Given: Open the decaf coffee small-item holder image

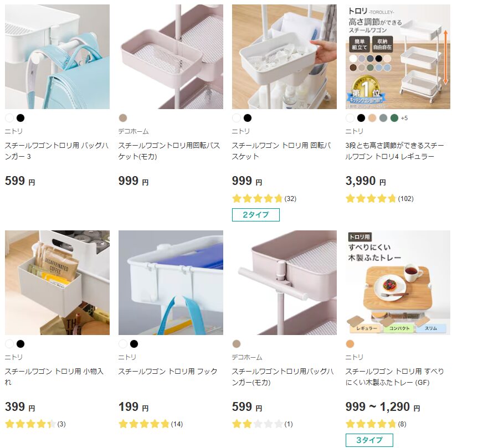Looking at the screenshot, I should pyautogui.click(x=57, y=282).
